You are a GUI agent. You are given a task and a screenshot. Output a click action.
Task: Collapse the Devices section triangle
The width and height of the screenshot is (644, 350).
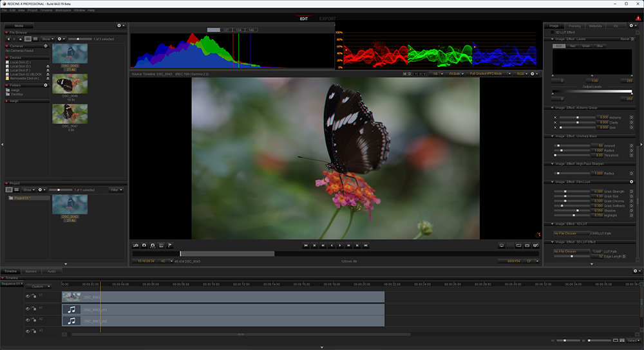click(7, 57)
